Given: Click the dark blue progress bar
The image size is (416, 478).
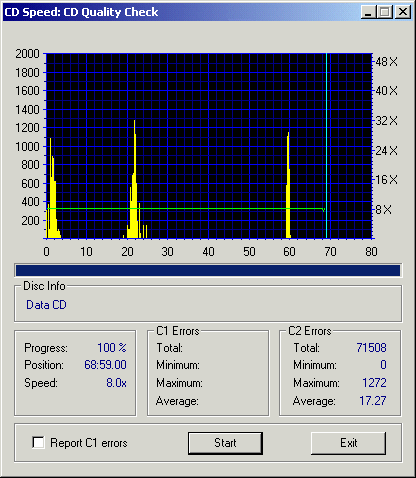Looking at the screenshot, I should point(208,270).
